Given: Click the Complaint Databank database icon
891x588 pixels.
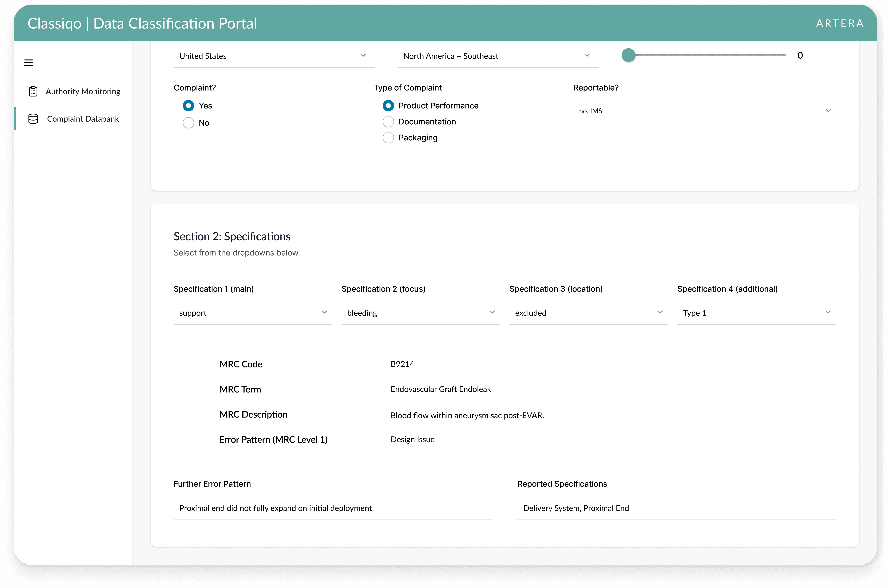Looking at the screenshot, I should 33,119.
